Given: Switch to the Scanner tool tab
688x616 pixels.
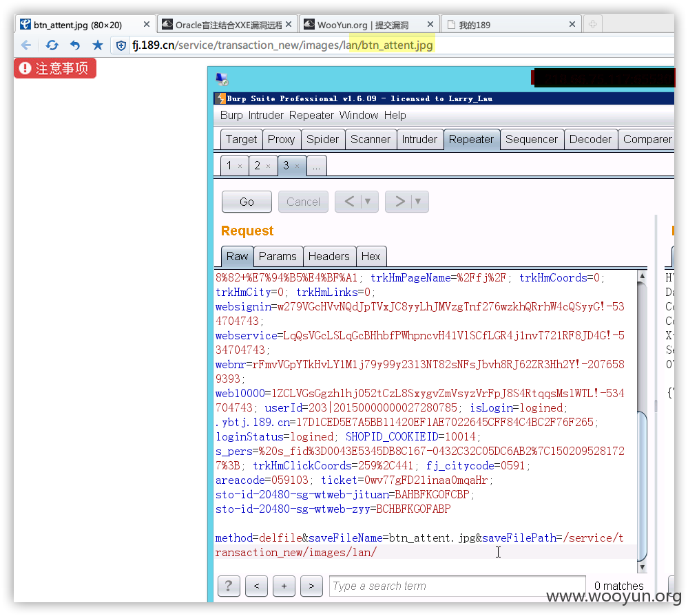Looking at the screenshot, I should [371, 140].
